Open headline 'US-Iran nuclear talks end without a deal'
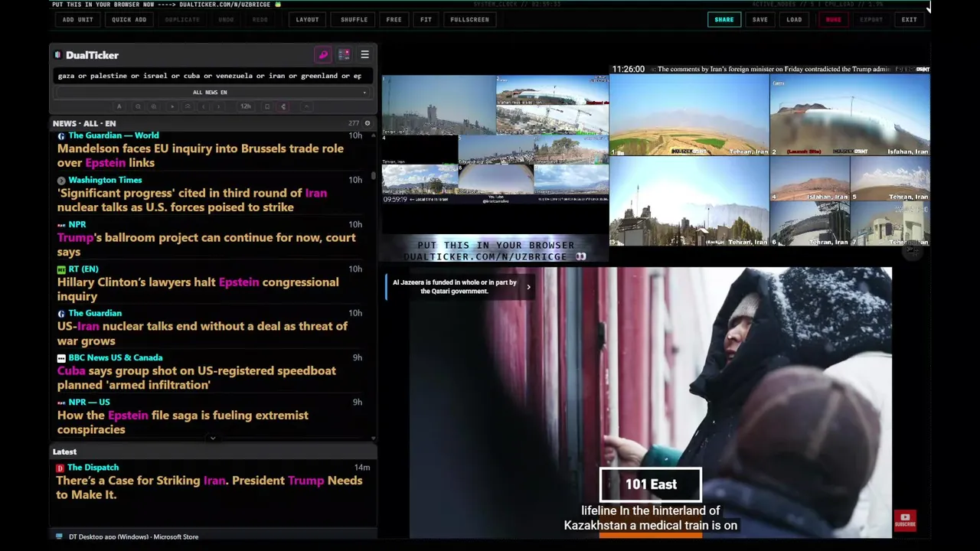This screenshot has height=551, width=980. (x=203, y=333)
